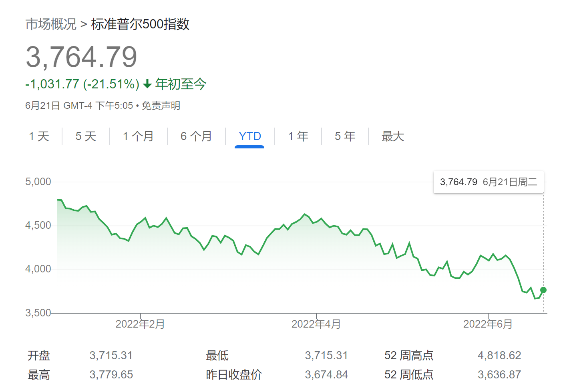Click the green down arrow icon
Screen dimensions: 567x392
click(x=147, y=84)
